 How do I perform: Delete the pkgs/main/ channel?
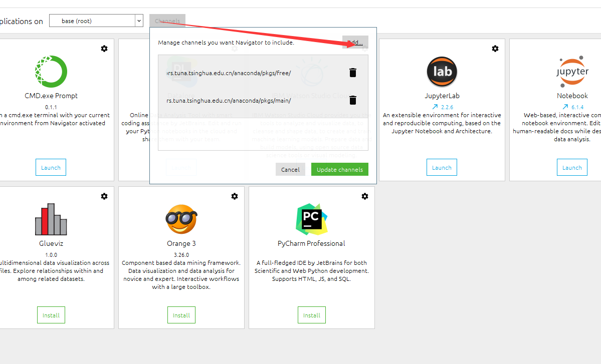[x=353, y=100]
